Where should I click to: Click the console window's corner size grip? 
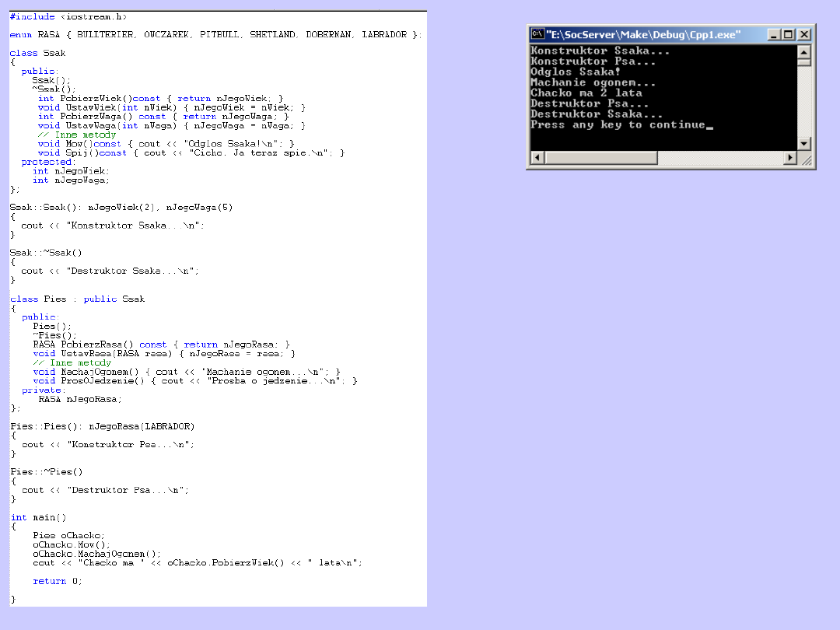[x=805, y=158]
